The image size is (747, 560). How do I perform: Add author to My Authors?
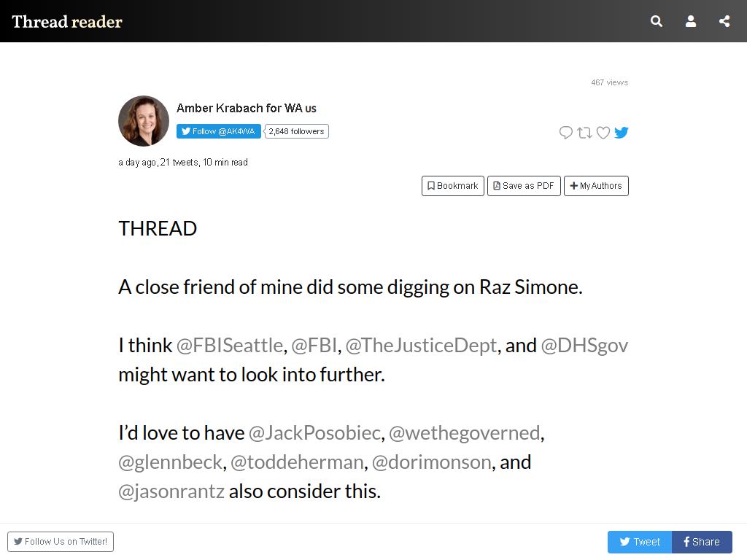596,186
